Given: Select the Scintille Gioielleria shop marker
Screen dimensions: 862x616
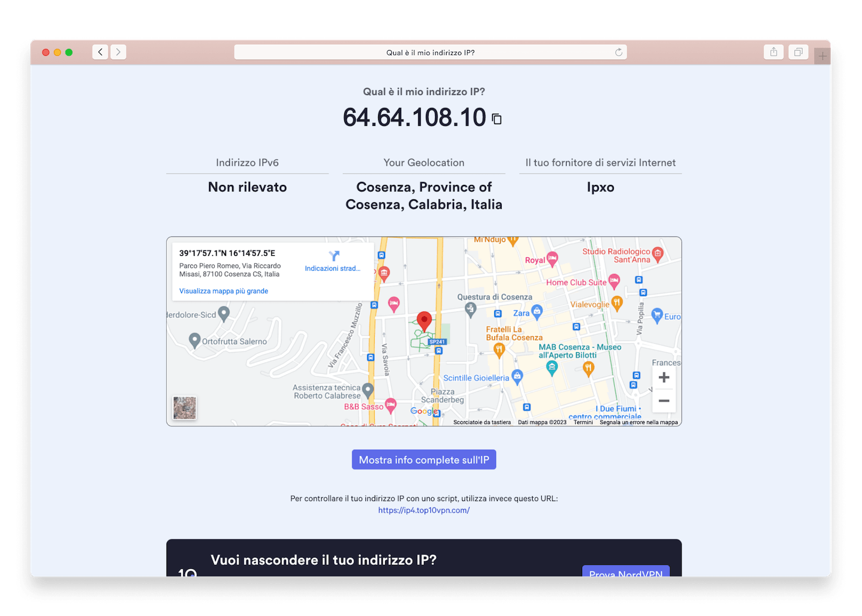Looking at the screenshot, I should click(517, 377).
